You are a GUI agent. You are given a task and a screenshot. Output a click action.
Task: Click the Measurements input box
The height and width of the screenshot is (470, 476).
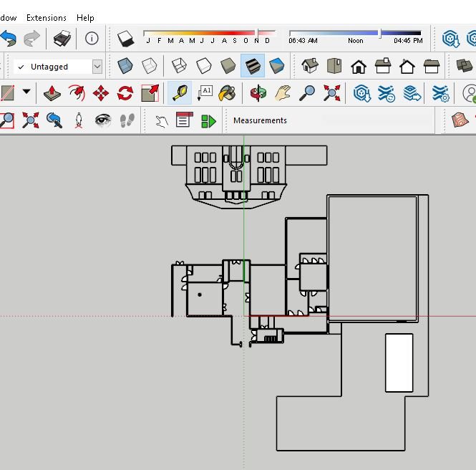tap(361, 120)
